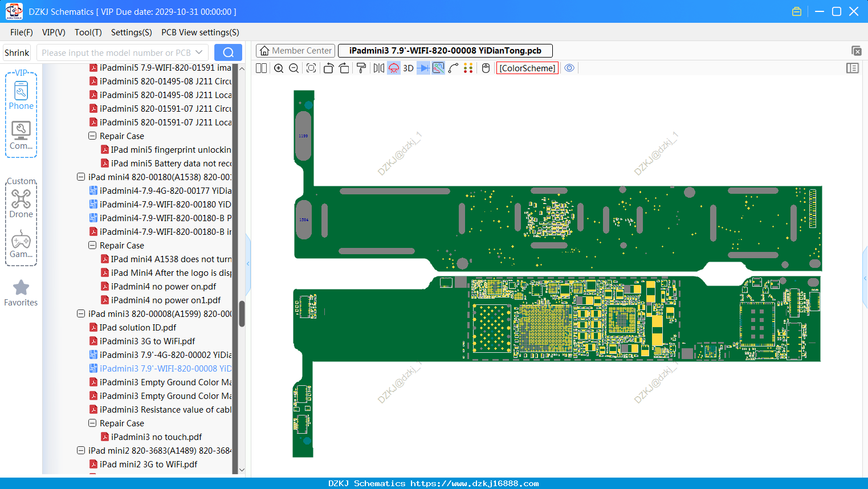Click the toolbox icon in title bar
The image size is (868, 489).
tap(797, 11)
